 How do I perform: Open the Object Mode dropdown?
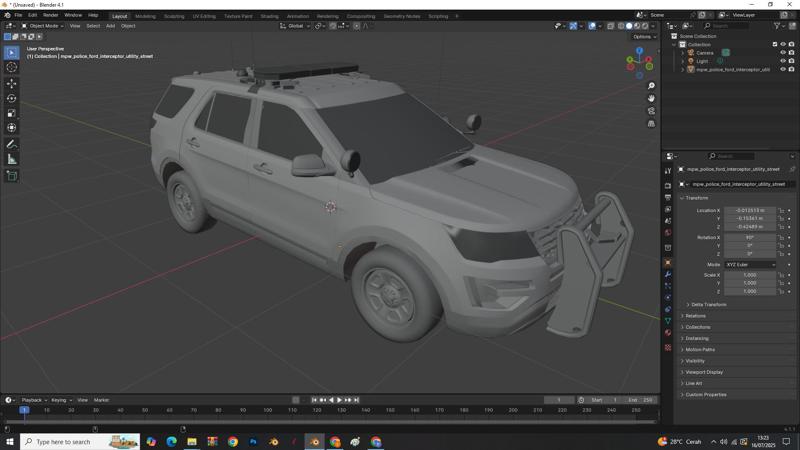pos(42,26)
